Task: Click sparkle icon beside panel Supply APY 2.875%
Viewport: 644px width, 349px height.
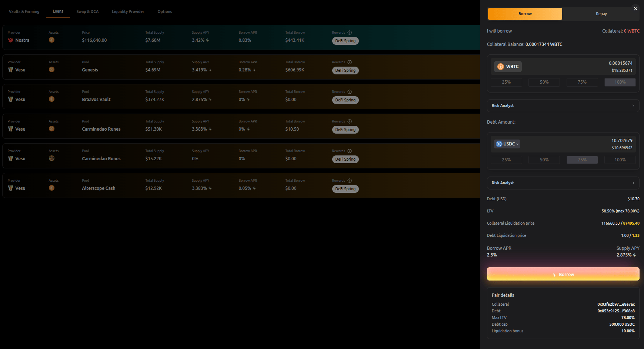Action: point(634,255)
